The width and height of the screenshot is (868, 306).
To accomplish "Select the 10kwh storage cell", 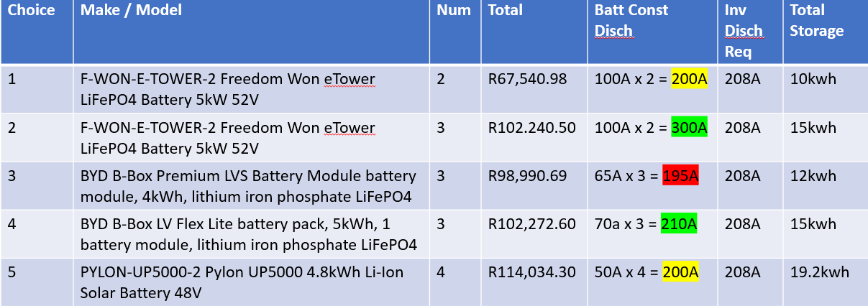I will point(813,79).
